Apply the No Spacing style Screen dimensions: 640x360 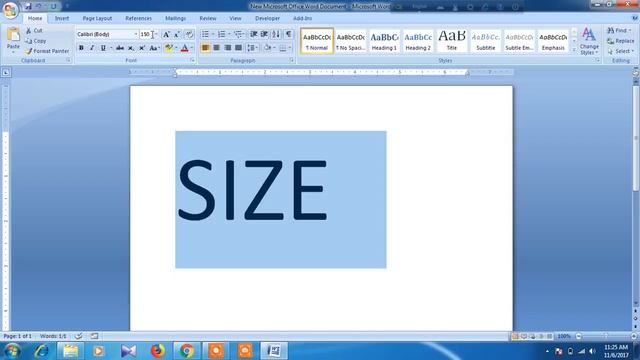(x=350, y=40)
